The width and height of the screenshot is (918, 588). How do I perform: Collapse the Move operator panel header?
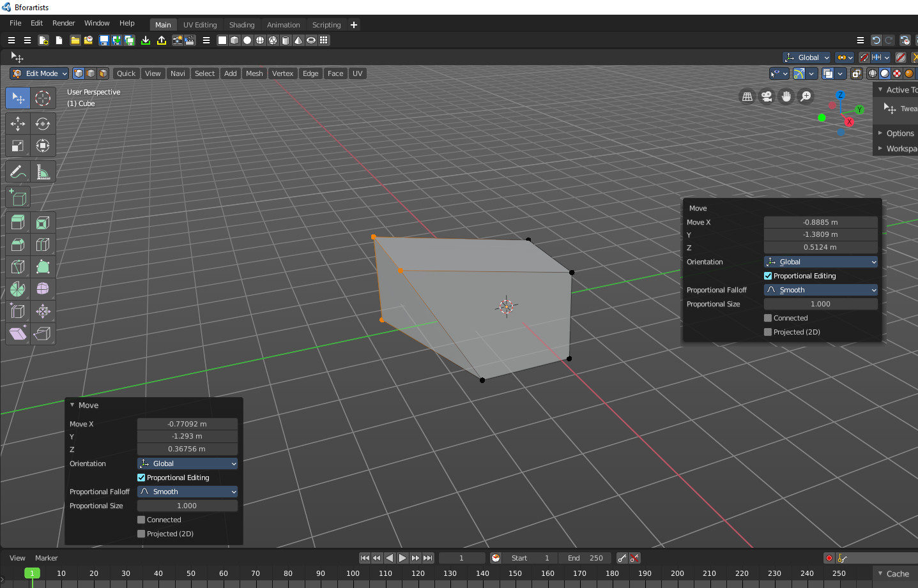point(84,405)
